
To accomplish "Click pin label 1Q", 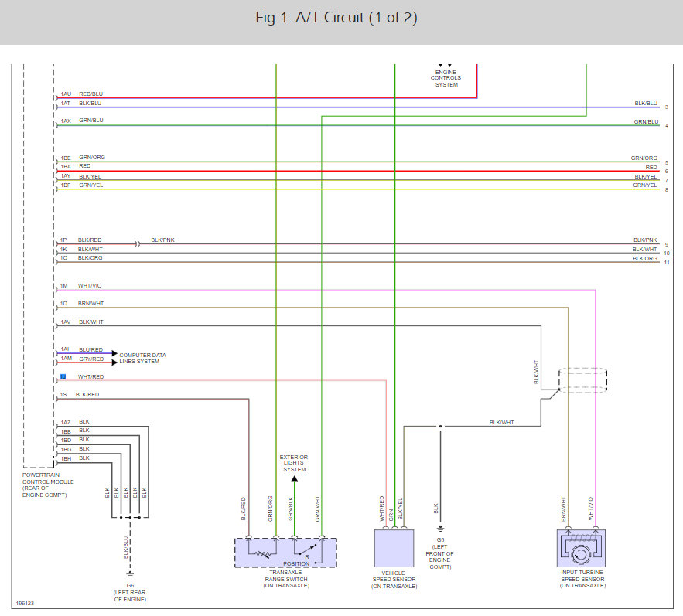I will pyautogui.click(x=63, y=304).
